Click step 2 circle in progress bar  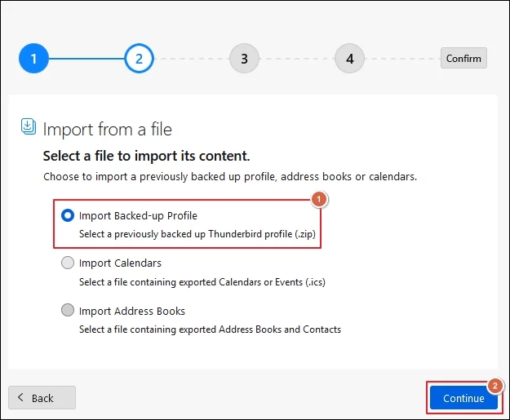[x=140, y=59]
